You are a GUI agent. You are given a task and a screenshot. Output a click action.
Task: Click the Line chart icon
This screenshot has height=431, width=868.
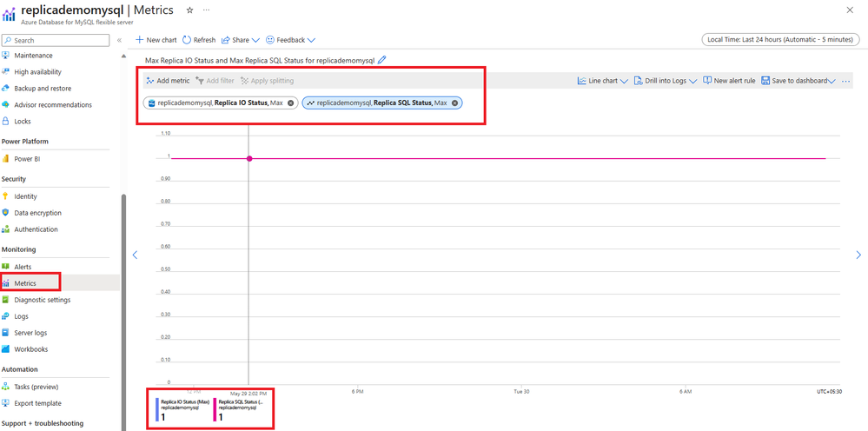point(581,81)
